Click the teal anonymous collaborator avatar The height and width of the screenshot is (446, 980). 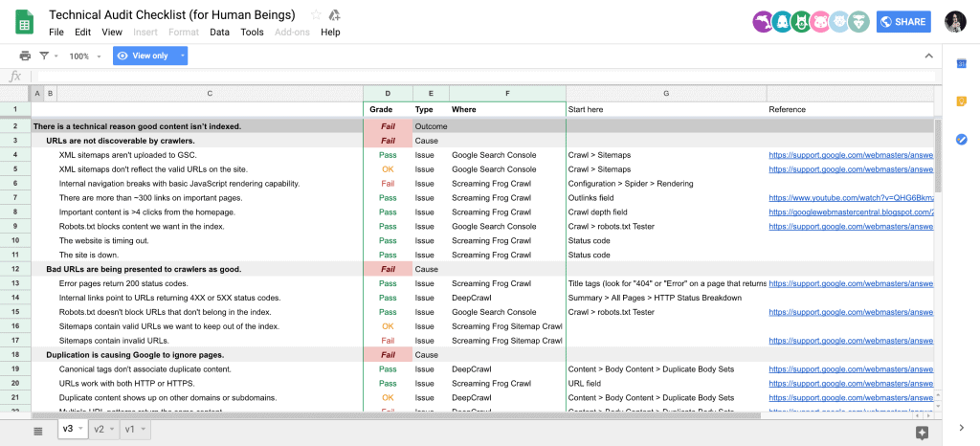pyautogui.click(x=782, y=22)
